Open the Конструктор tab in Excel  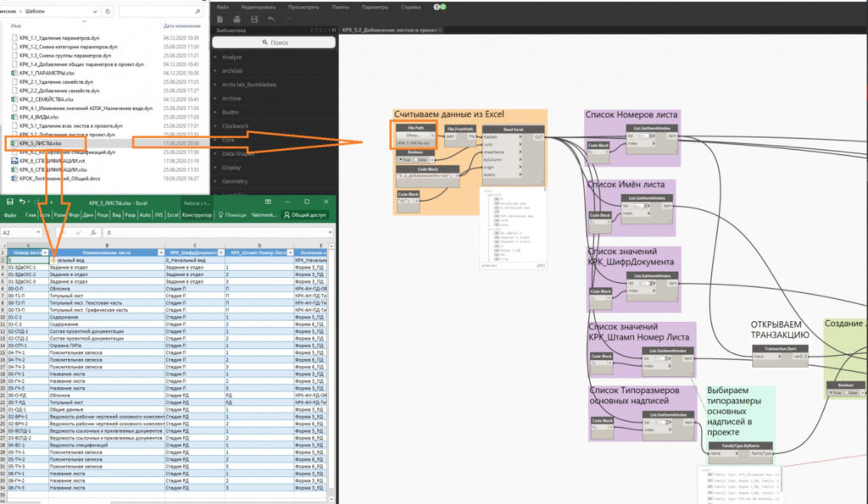(197, 214)
